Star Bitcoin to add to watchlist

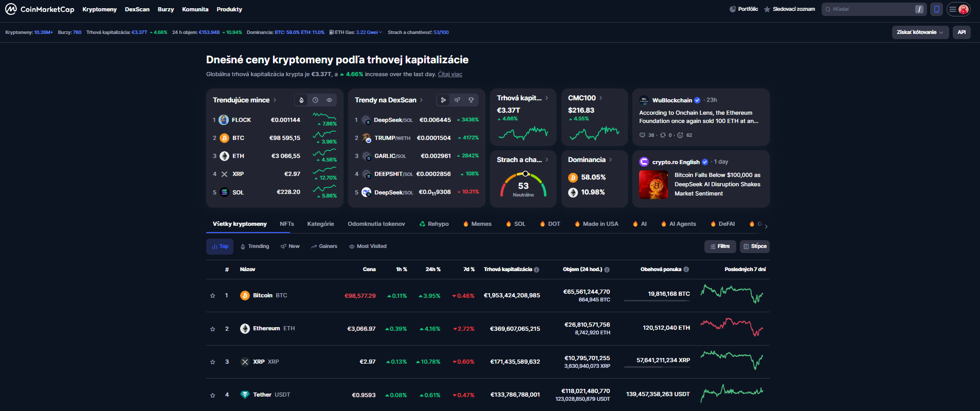(x=212, y=296)
